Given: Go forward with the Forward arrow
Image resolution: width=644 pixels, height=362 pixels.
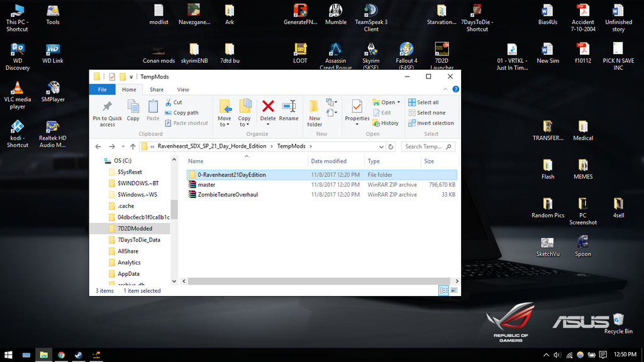Looking at the screenshot, I should pyautogui.click(x=112, y=146).
